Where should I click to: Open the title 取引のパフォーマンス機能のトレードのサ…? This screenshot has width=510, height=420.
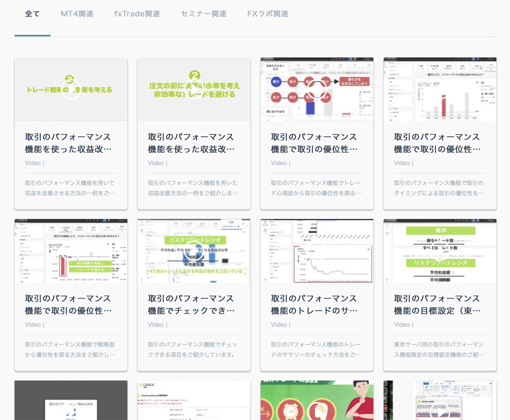coord(314,305)
